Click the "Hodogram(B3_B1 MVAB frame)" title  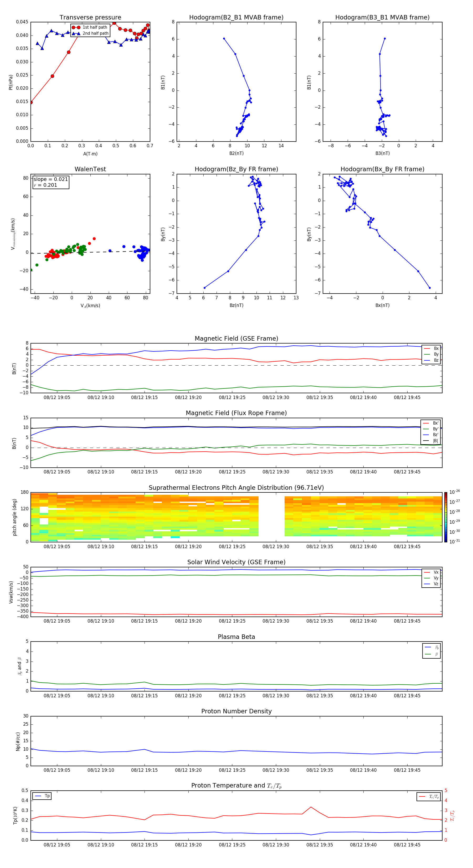tap(382, 17)
